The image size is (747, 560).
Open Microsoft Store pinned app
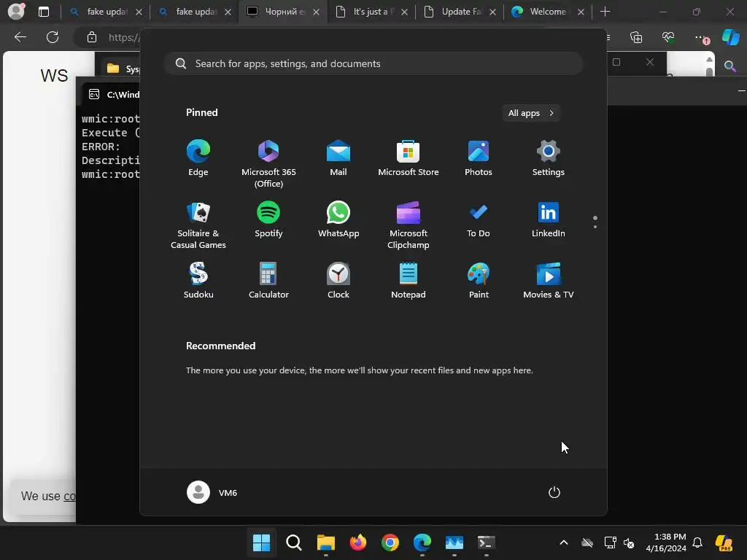[409, 157]
